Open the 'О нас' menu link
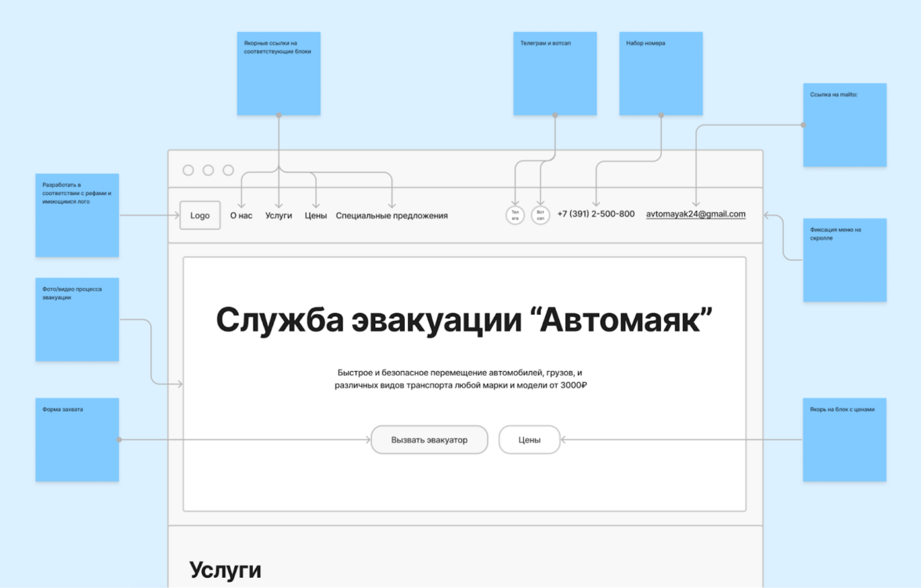This screenshot has height=588, width=921. click(x=241, y=215)
